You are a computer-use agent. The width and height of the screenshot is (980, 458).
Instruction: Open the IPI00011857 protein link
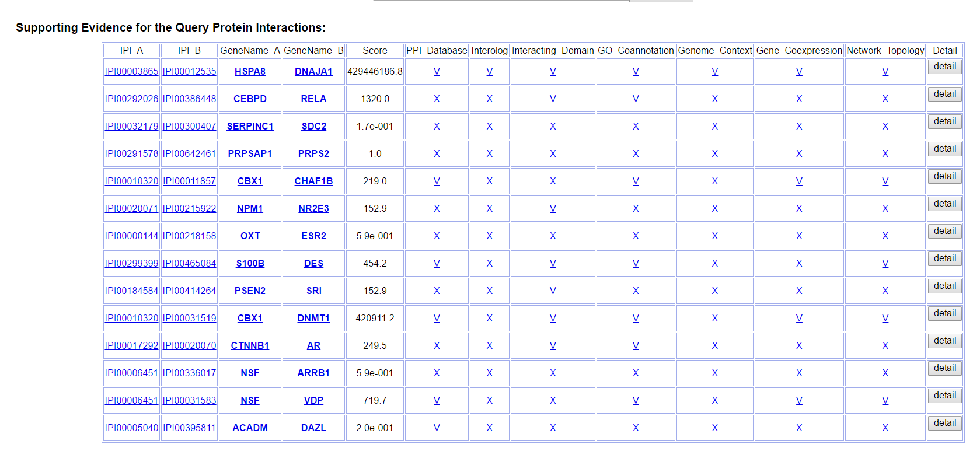click(x=189, y=181)
